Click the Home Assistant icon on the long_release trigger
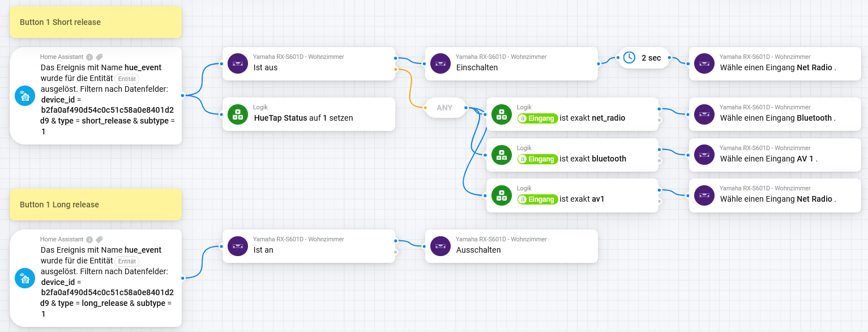Image resolution: width=868 pixels, height=332 pixels. coord(25,278)
